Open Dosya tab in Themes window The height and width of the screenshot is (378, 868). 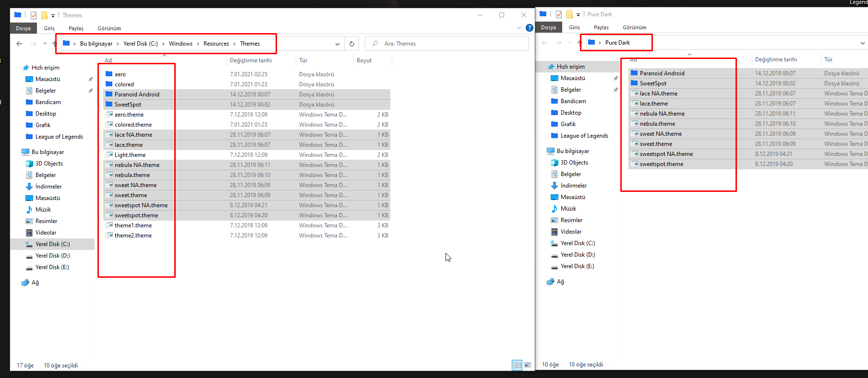(23, 28)
